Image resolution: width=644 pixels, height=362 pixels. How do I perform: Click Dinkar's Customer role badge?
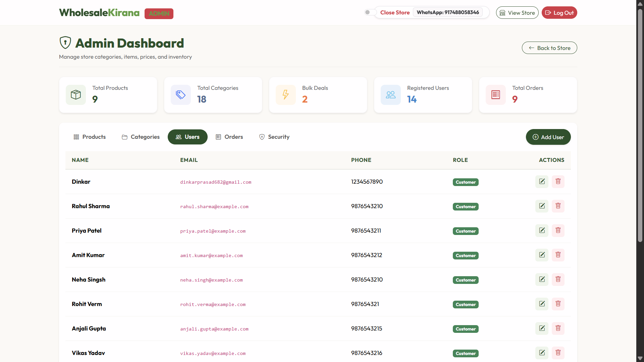click(x=466, y=182)
